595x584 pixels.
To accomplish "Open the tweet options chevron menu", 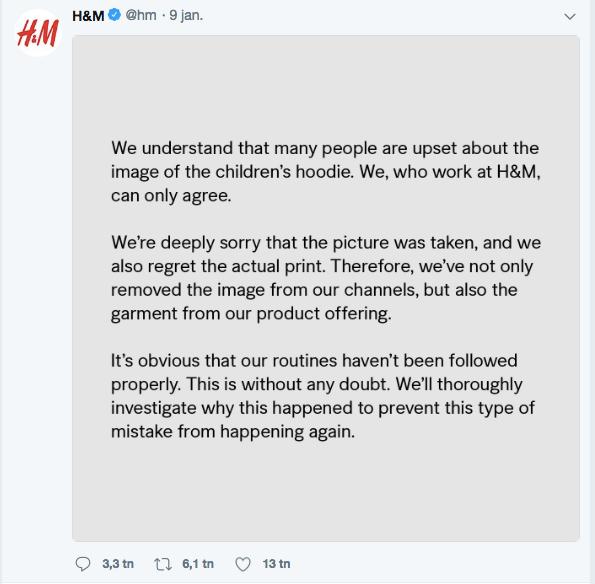I will coord(570,17).
